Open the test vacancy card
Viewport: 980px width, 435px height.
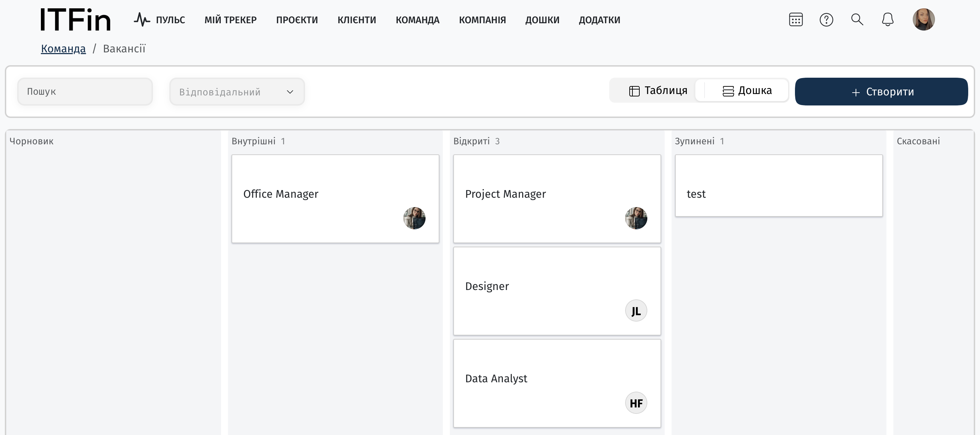779,186
